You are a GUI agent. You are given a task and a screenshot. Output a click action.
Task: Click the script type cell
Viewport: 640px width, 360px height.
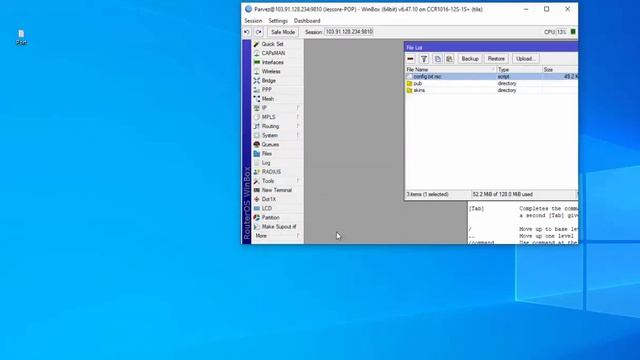(503, 77)
